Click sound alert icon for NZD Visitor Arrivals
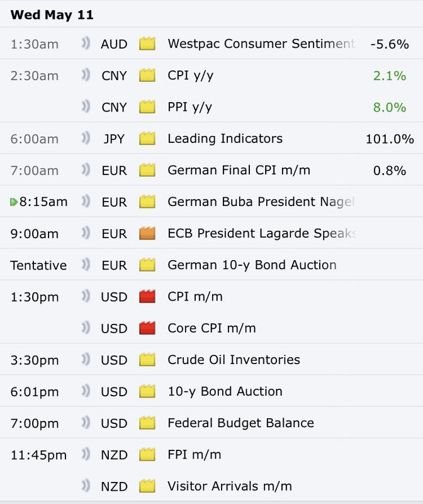 [x=86, y=486]
